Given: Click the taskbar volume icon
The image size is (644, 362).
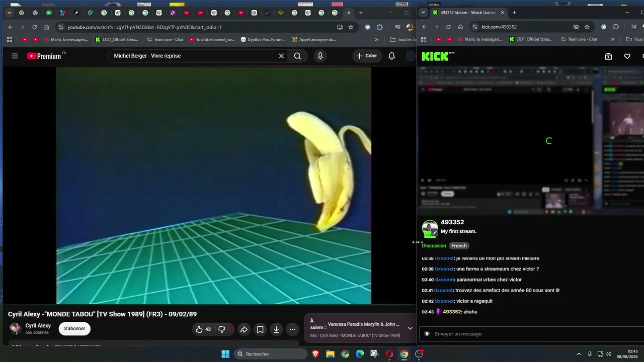Looking at the screenshot, I should coord(608,354).
